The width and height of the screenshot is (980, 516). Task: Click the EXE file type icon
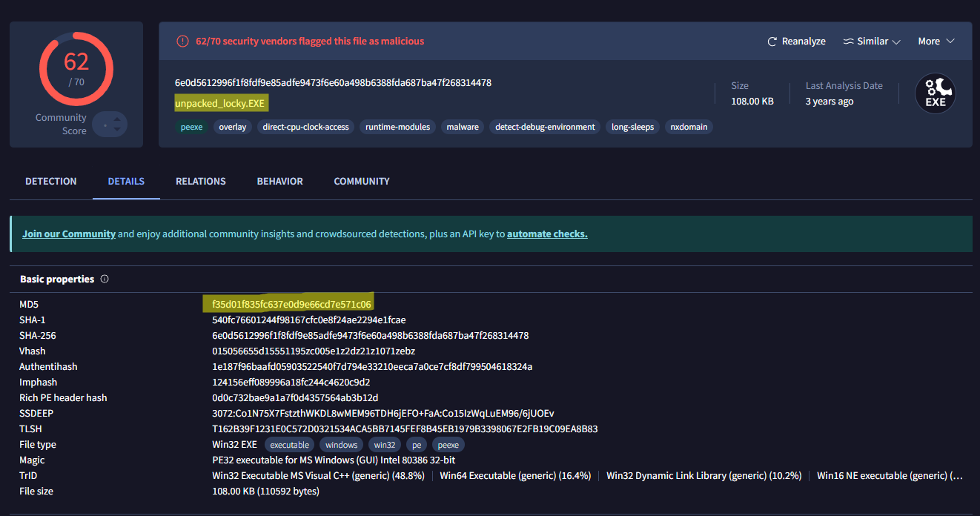(x=935, y=94)
